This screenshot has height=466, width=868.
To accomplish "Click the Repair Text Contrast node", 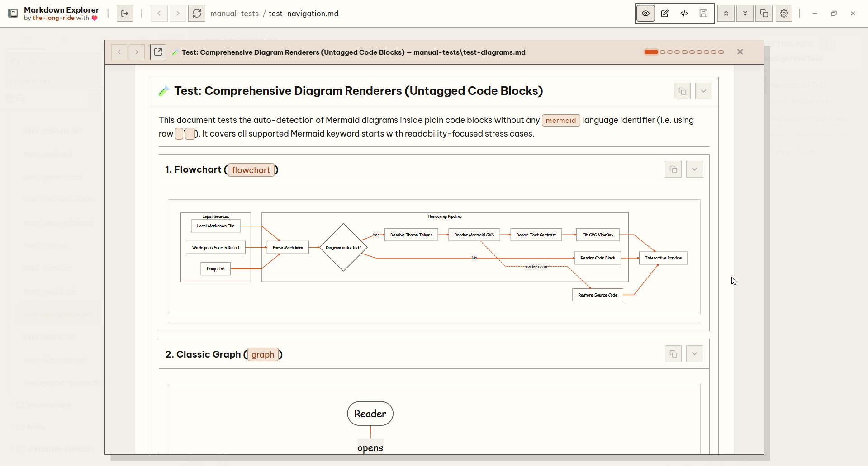I will [536, 235].
